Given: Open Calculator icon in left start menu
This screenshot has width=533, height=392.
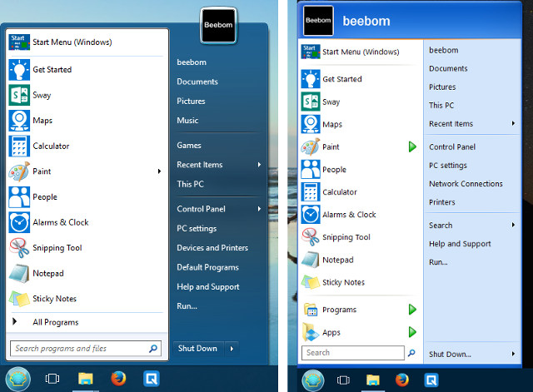Looking at the screenshot, I should 19,146.
